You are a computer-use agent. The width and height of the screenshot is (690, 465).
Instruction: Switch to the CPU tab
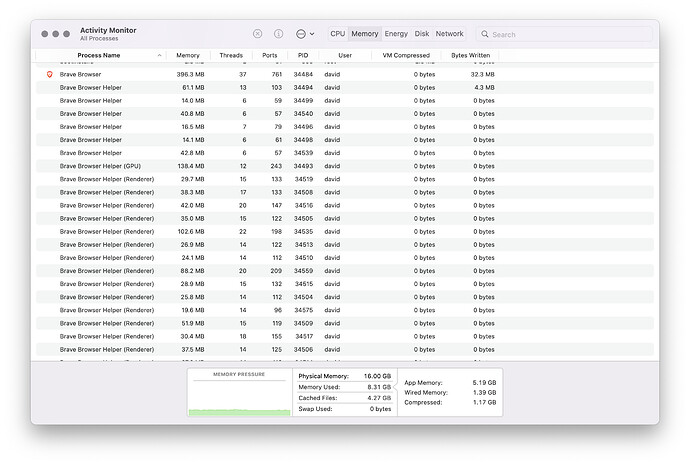[x=338, y=34]
